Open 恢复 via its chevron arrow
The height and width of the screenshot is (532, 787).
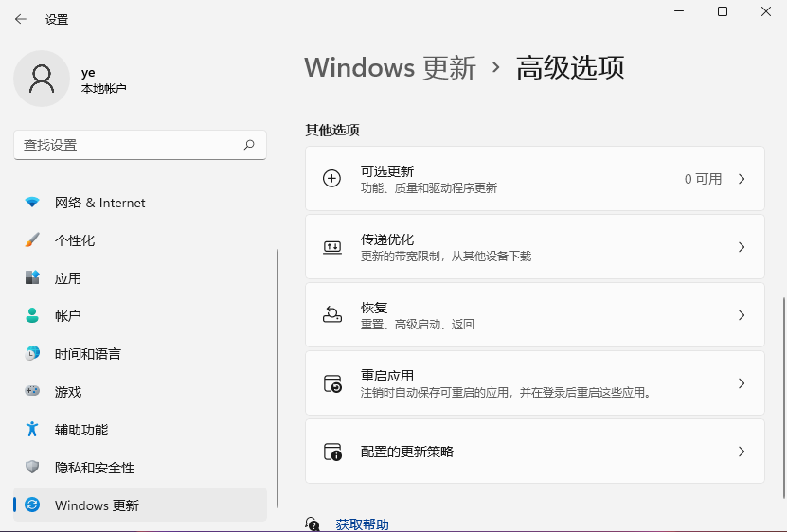[x=742, y=315]
